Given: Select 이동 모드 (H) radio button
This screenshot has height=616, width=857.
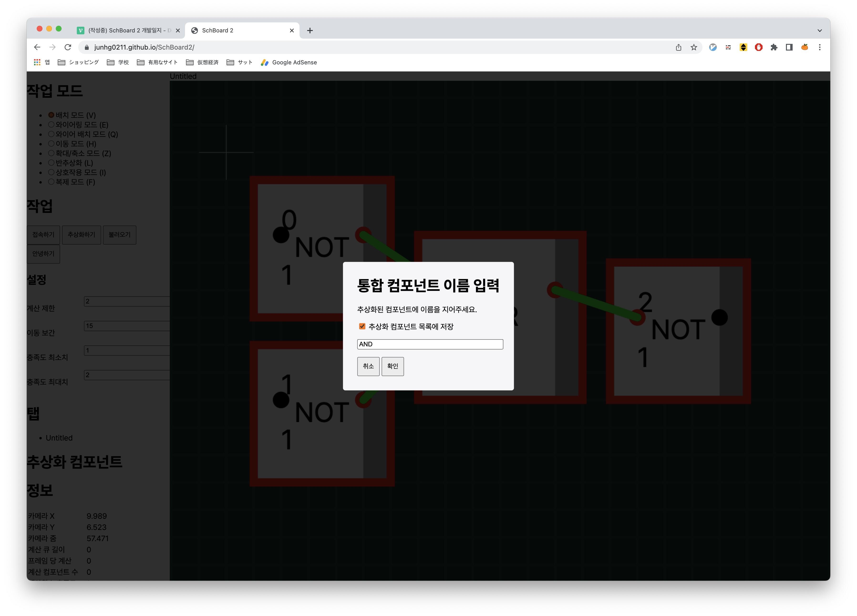Looking at the screenshot, I should pos(52,144).
